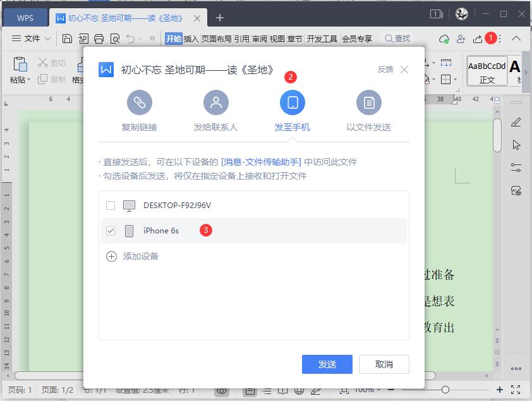Viewport: 532px width, 401px height.
Task: Select the 正文 style in gallery
Action: click(487, 71)
